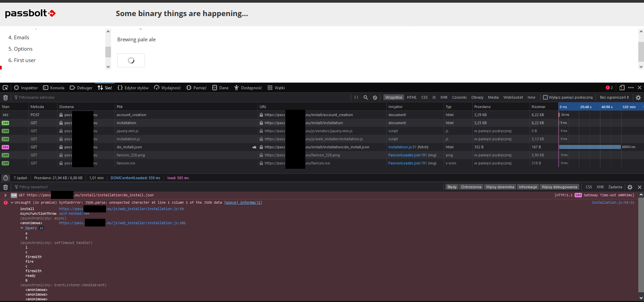
Task: Toggle the Ostrzeżenia console filter
Action: [x=471, y=187]
